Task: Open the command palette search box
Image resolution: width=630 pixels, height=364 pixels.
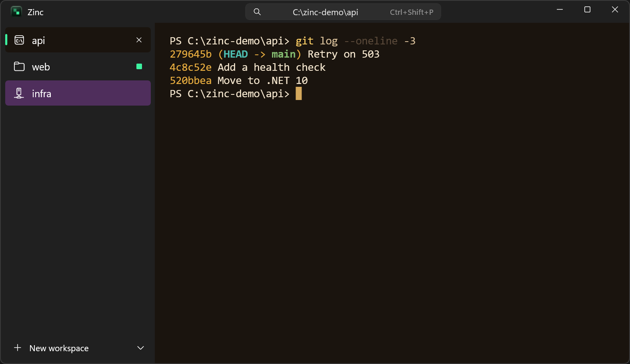Action: 343,12
